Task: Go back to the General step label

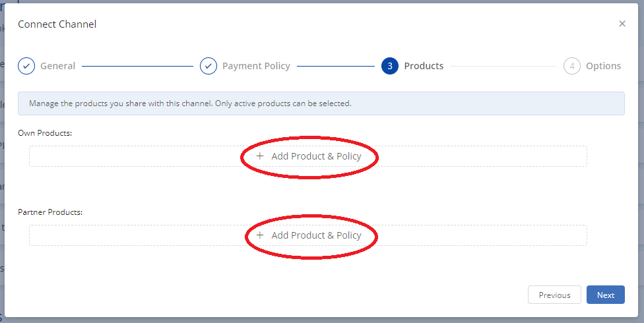Action: (x=58, y=66)
